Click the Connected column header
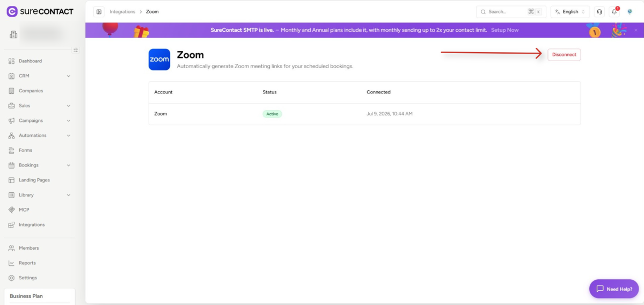 pos(378,92)
